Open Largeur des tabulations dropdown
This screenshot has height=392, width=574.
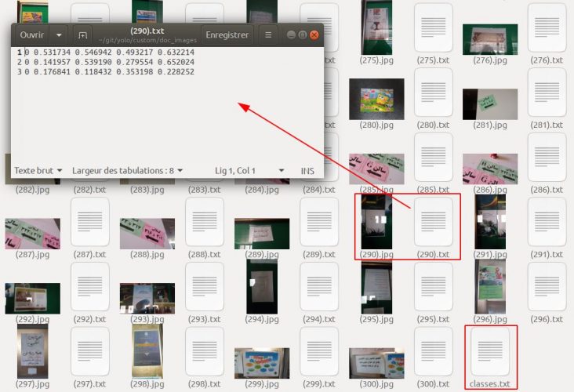(127, 170)
